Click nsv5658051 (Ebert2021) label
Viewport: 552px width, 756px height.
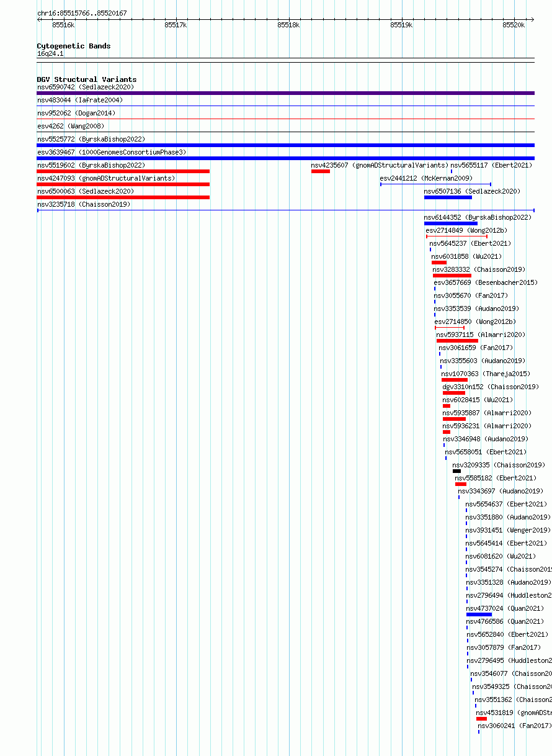tap(486, 452)
